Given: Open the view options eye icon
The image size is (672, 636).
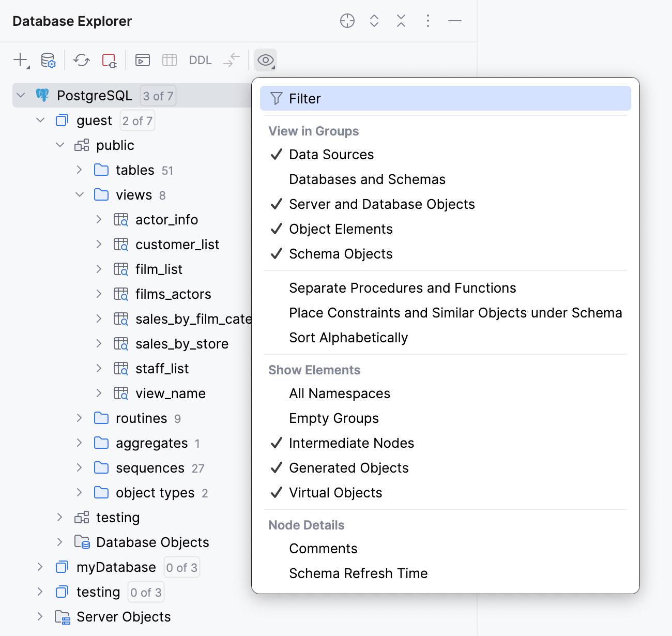Looking at the screenshot, I should pos(265,60).
